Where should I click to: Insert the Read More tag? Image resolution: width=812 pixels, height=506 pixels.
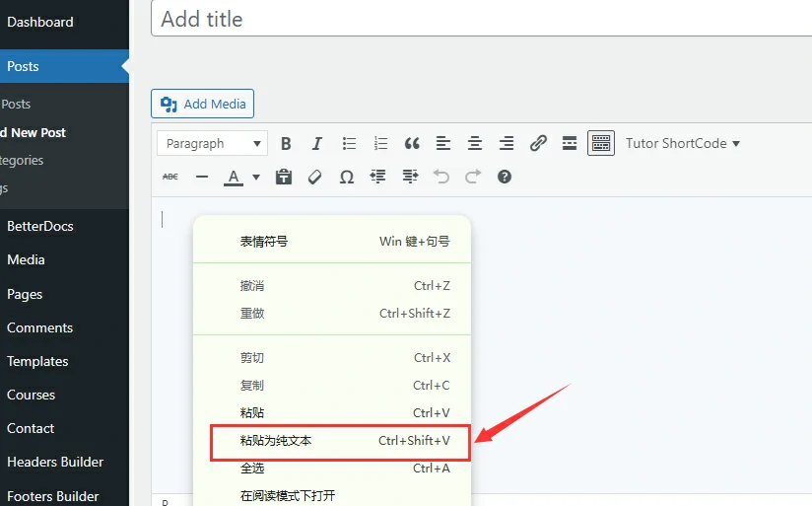click(x=570, y=144)
